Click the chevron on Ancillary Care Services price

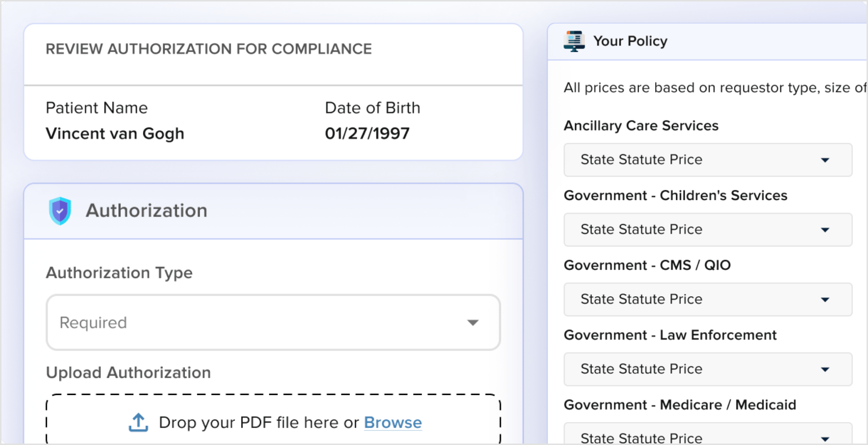(x=825, y=160)
